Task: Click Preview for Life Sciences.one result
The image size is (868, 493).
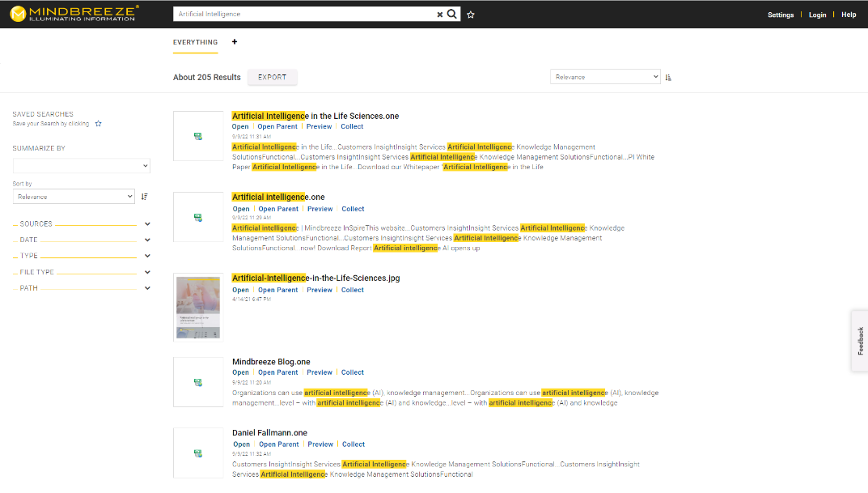Action: click(320, 127)
